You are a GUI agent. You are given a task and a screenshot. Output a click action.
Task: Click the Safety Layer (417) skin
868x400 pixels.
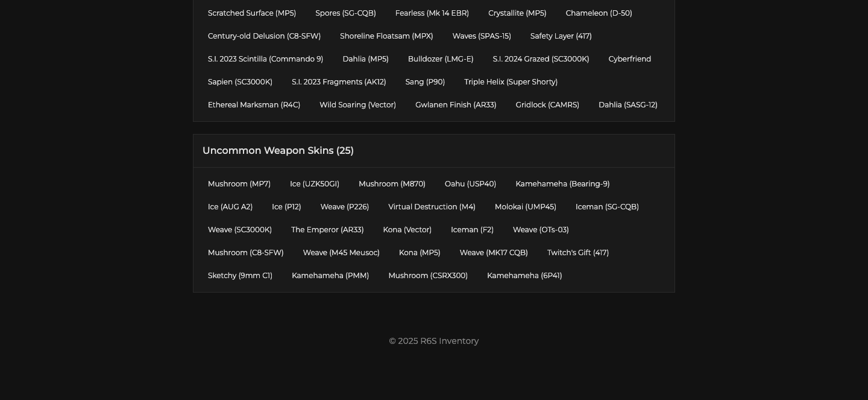[x=561, y=36]
